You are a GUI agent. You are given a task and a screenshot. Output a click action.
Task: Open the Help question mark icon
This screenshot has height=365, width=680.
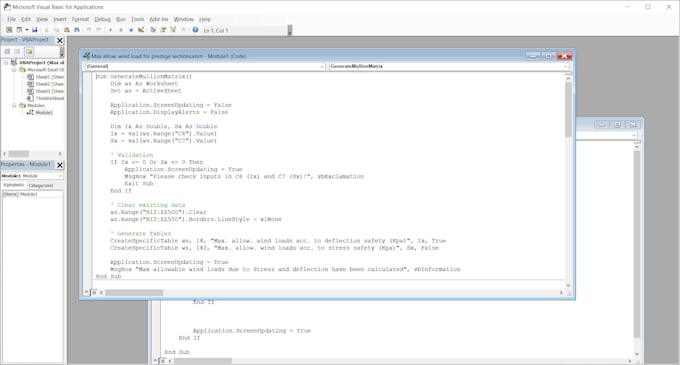[x=195, y=30]
